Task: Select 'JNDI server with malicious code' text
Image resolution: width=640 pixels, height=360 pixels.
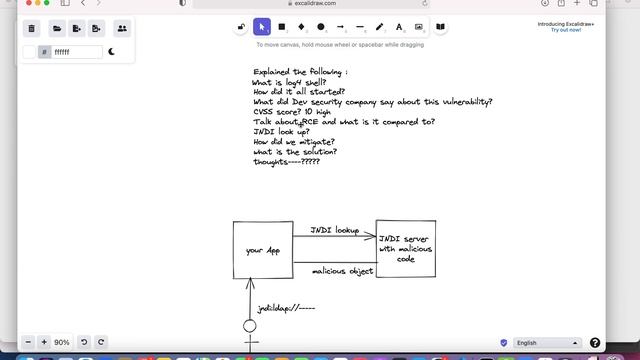Action: [405, 249]
